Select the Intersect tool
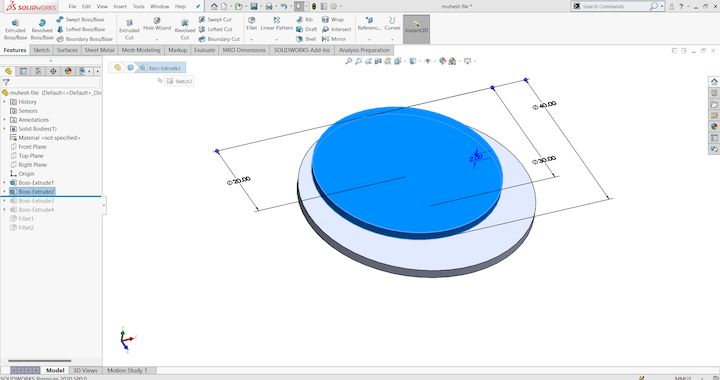720x380 pixels. (336, 29)
